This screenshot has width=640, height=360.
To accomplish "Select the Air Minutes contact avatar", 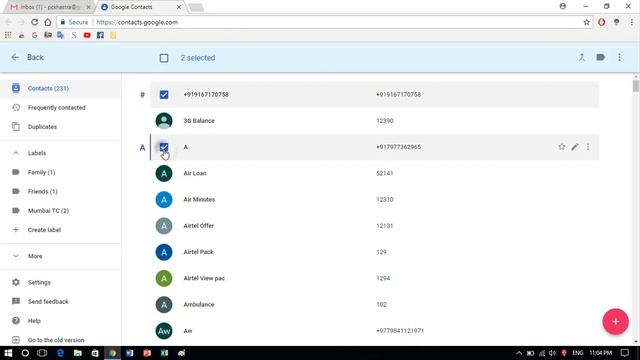I will (164, 200).
